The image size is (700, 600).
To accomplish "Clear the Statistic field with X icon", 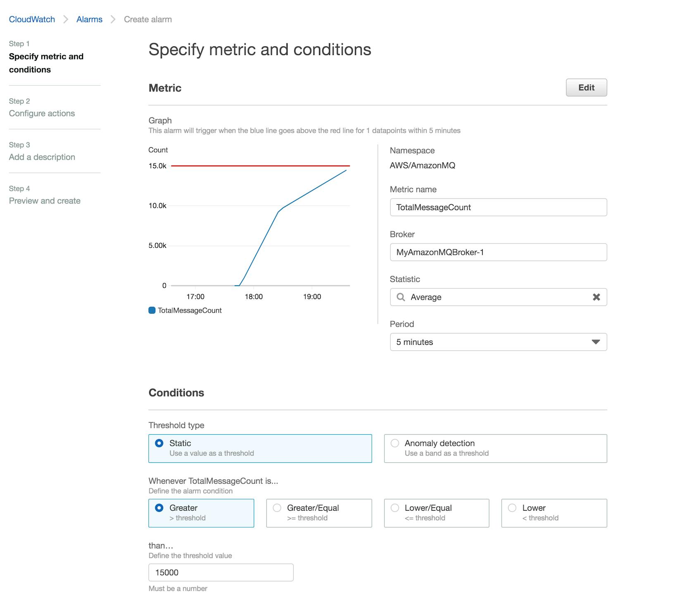I will (x=596, y=297).
